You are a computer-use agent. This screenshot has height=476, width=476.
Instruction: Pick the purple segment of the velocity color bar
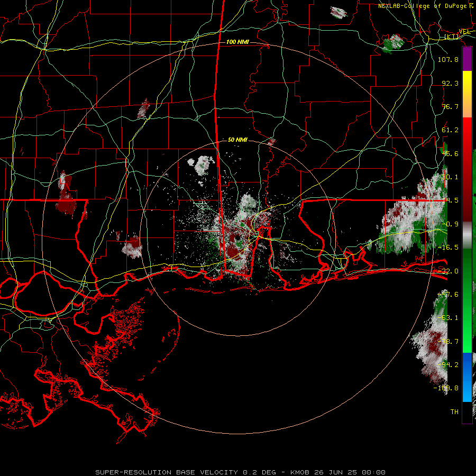(x=467, y=59)
